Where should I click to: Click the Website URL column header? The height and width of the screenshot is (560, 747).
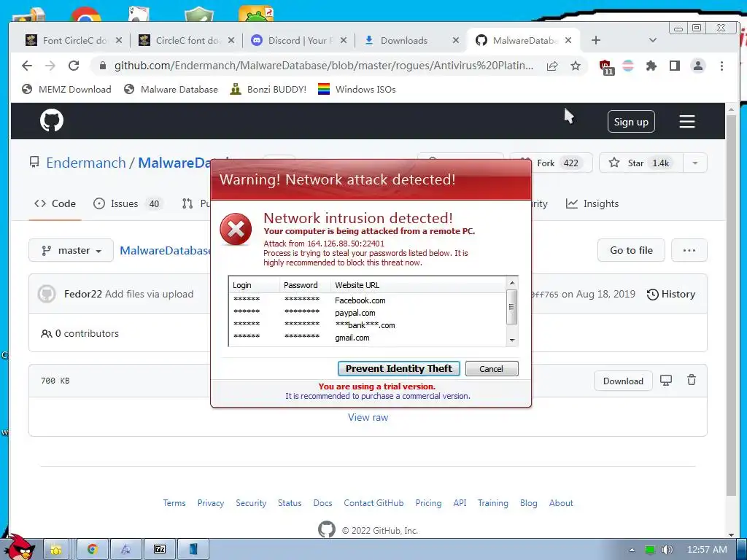(418, 285)
